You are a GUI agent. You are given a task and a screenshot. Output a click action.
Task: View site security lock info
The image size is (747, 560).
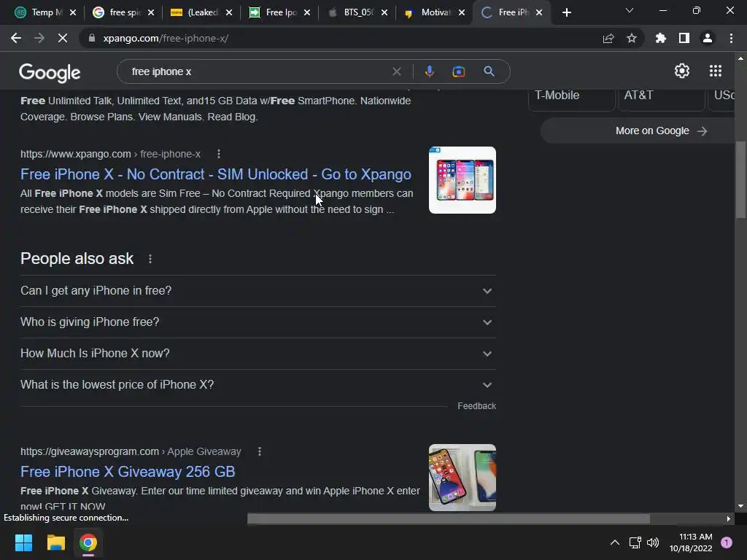[92, 38]
